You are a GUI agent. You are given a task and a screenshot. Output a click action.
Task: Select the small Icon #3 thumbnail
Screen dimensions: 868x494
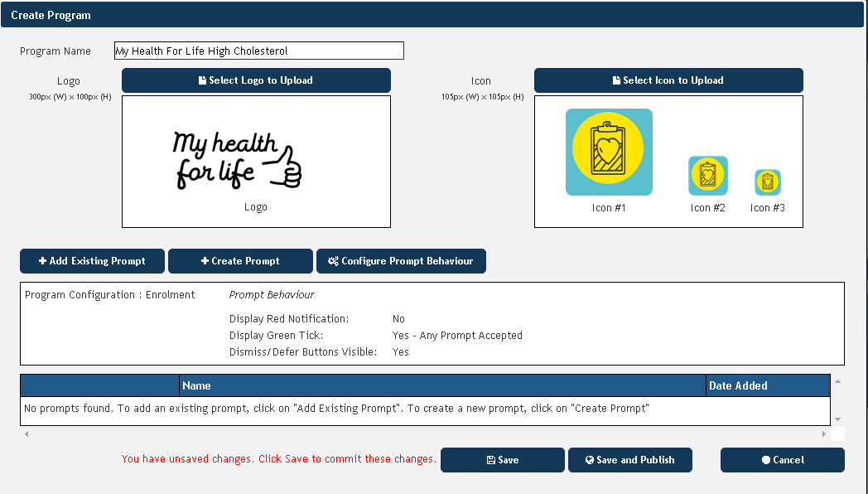[768, 182]
